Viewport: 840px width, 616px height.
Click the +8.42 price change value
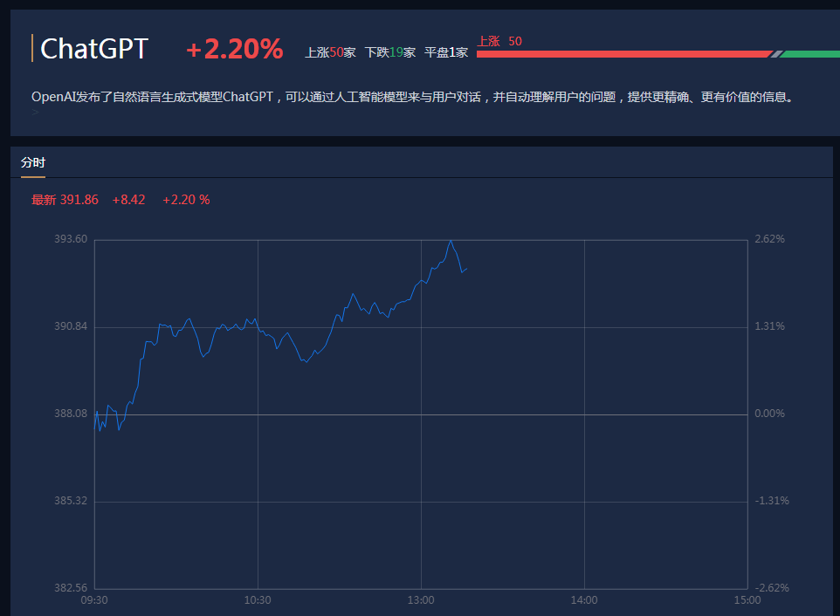[x=128, y=199]
